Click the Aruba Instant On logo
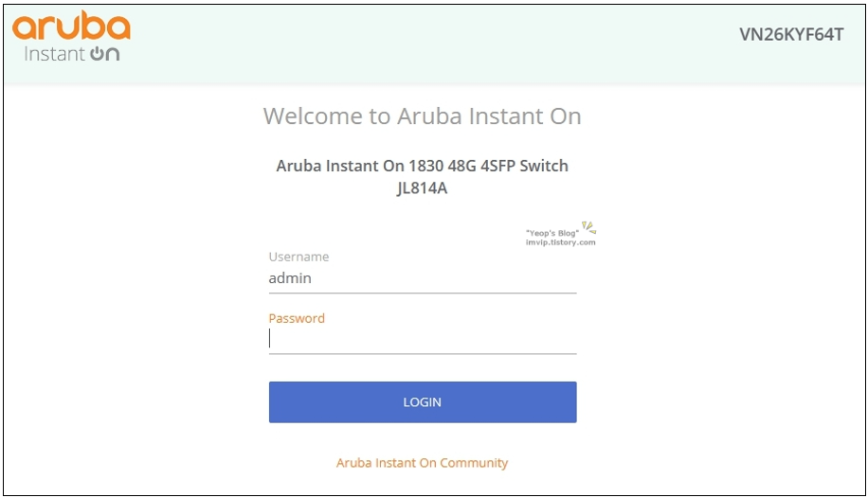Screen dimensions: 868x498 click(71, 37)
